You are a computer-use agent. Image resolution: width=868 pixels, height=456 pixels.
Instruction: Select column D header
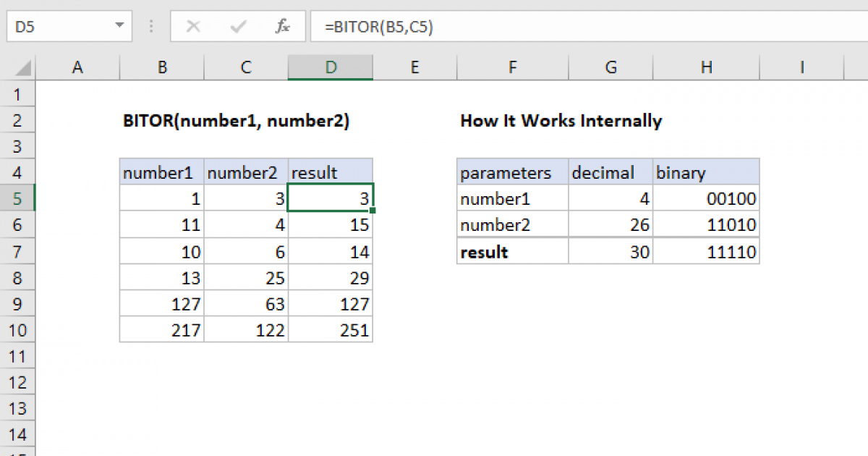click(x=331, y=67)
